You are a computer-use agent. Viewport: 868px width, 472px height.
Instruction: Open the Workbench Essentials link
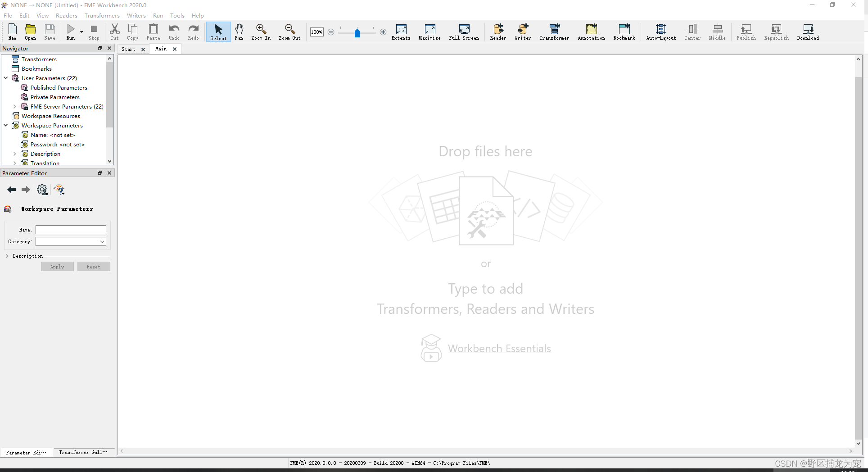coord(499,349)
